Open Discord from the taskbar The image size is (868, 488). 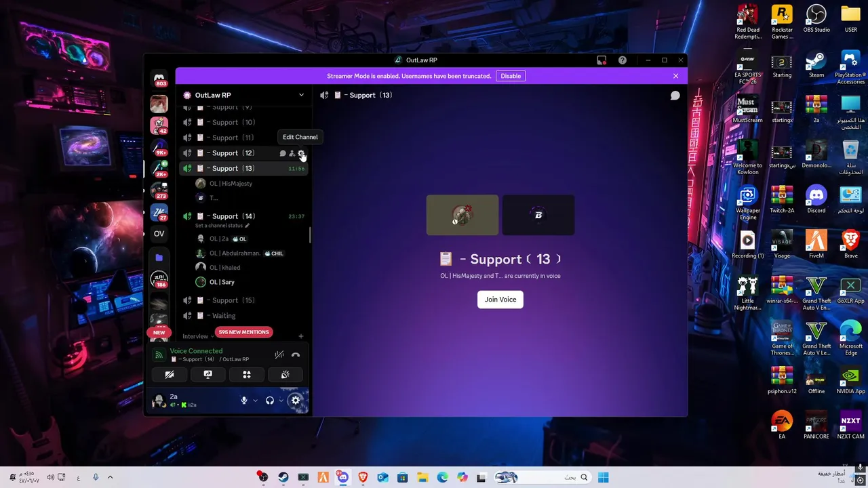[343, 477]
